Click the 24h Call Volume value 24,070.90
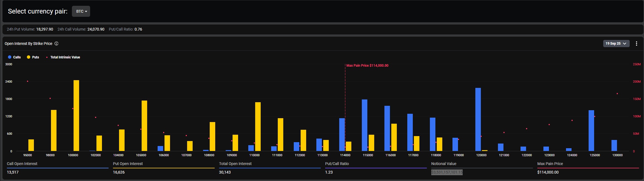The image size is (644, 181). (96, 29)
